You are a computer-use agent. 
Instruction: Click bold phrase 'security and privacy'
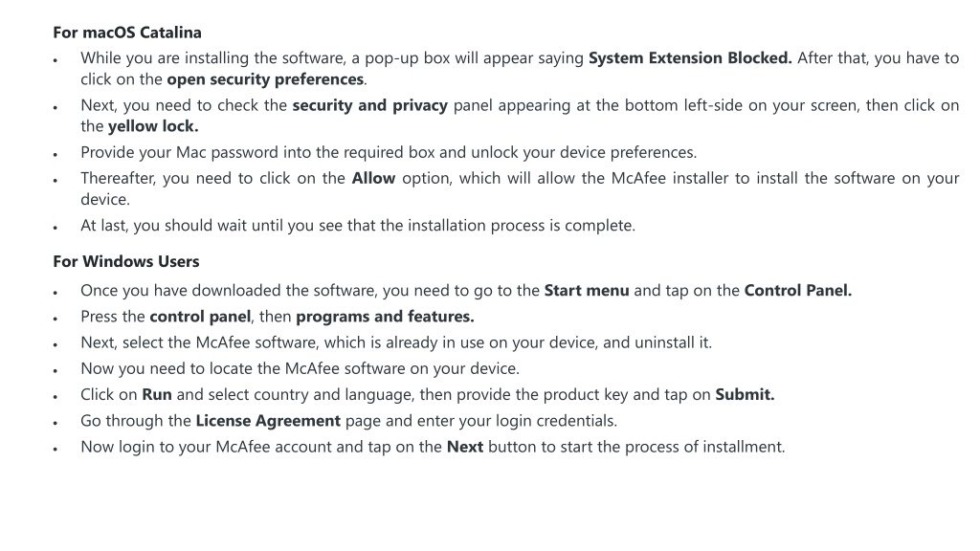[370, 105]
